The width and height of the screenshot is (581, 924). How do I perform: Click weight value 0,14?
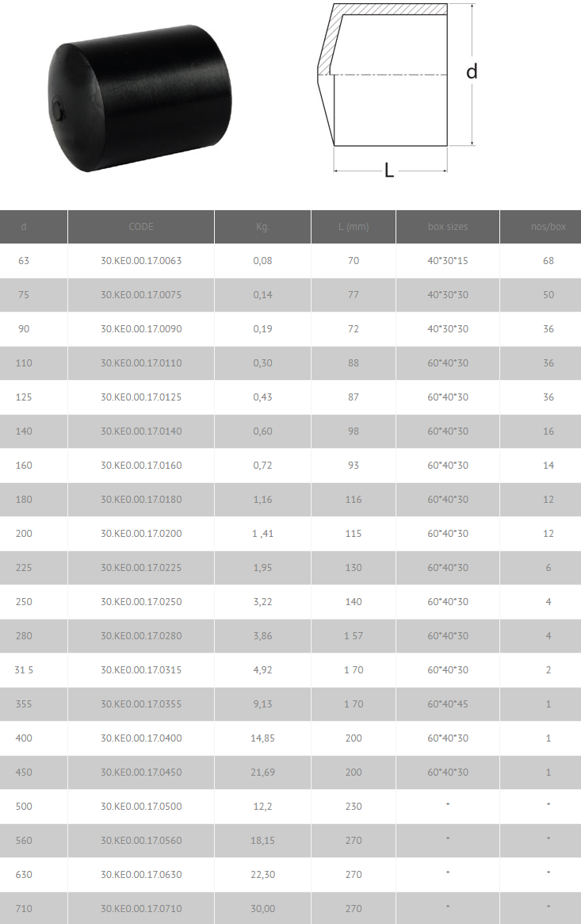tap(262, 294)
